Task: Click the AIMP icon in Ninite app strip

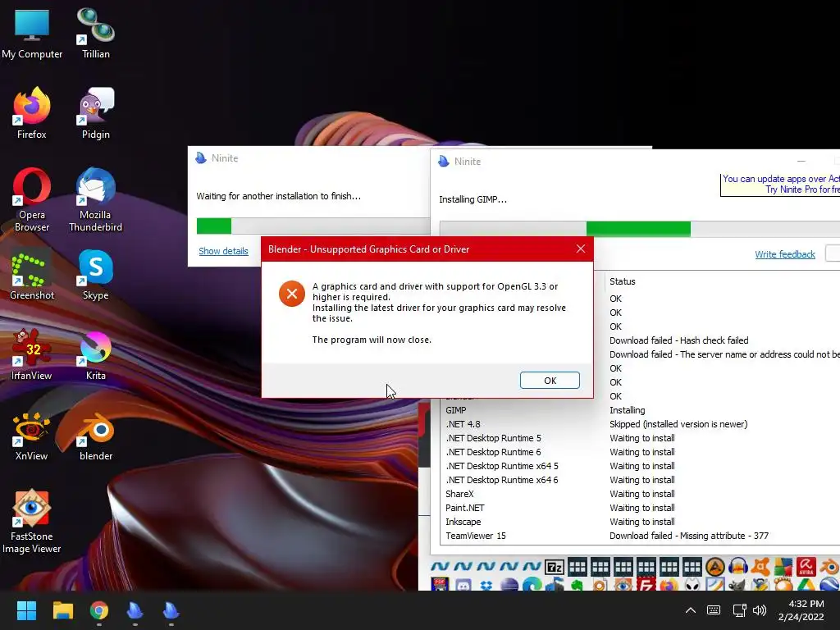Action: tap(715, 567)
